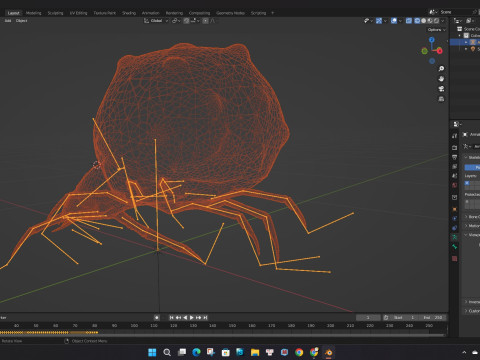
Task: Open the Physics properties tab
Action: (x=455, y=218)
